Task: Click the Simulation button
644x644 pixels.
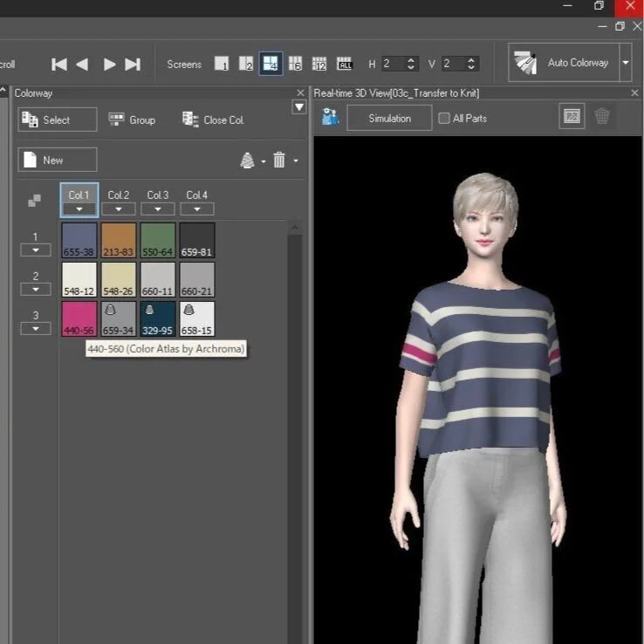Action: pos(389,119)
